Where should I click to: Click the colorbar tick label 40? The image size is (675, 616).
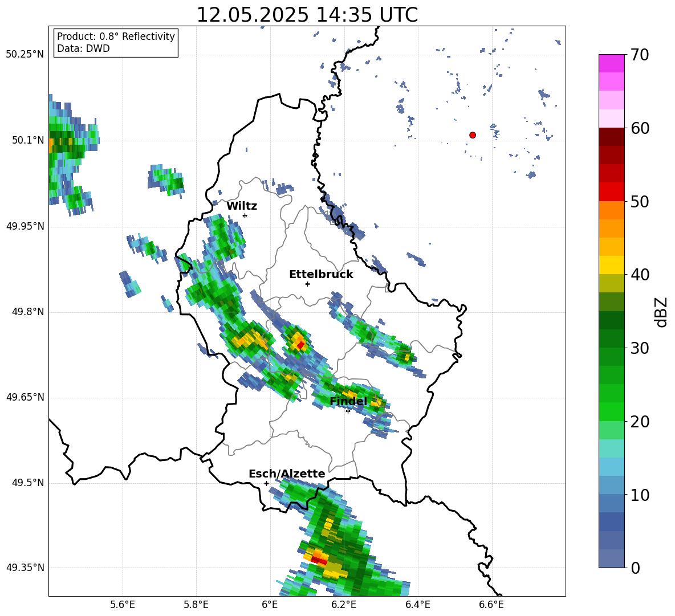[x=640, y=275]
